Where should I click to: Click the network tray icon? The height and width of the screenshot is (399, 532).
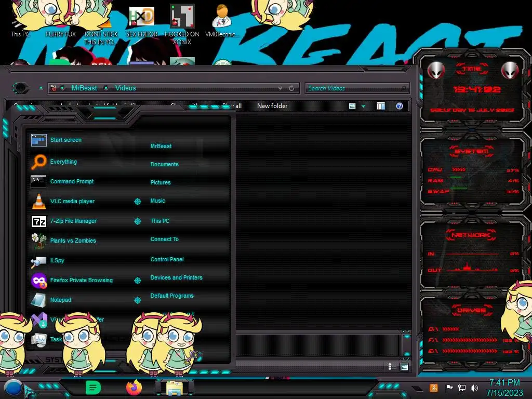click(461, 388)
